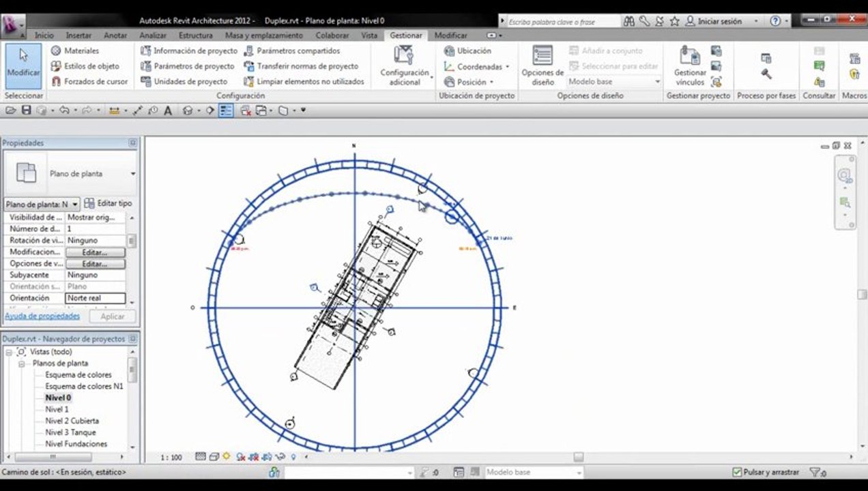Switch to the Insertar ribbon tab
The height and width of the screenshot is (491, 868).
(78, 35)
